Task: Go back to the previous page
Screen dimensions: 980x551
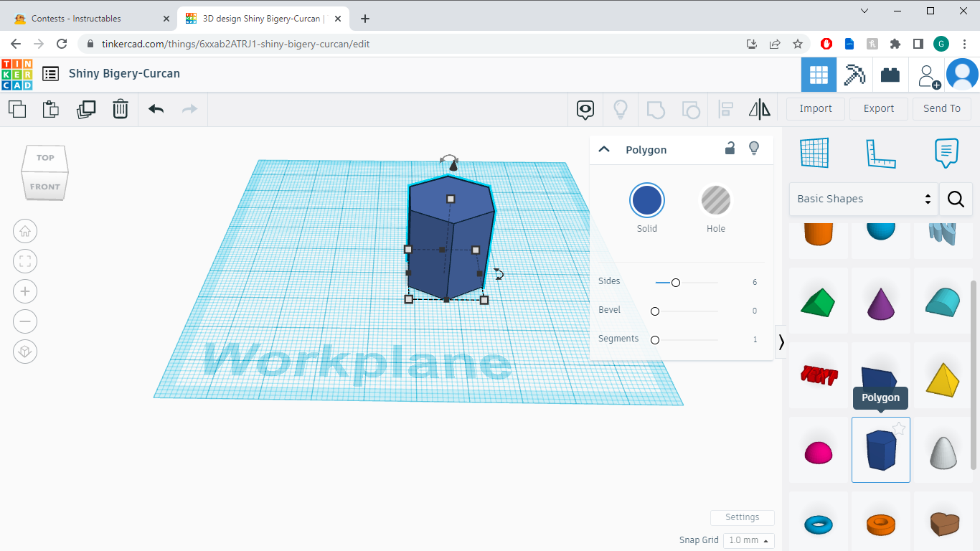Action: click(x=16, y=44)
